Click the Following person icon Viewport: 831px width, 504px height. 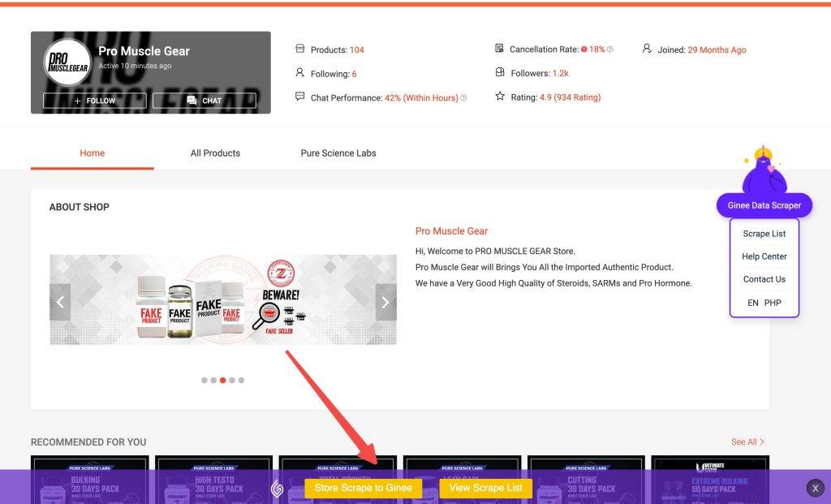[x=300, y=72]
